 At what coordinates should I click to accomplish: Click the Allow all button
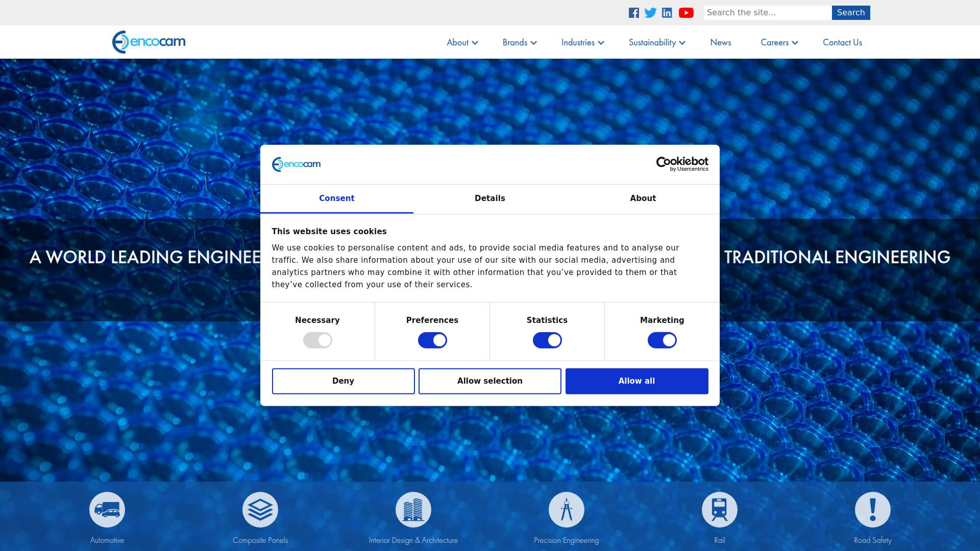pos(636,381)
